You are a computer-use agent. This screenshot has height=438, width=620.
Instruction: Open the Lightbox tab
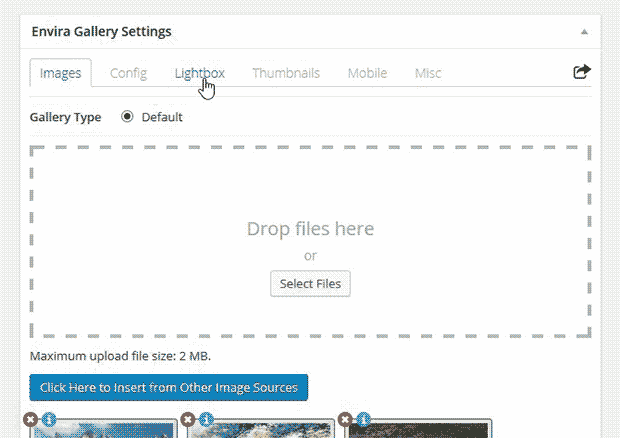pos(199,73)
